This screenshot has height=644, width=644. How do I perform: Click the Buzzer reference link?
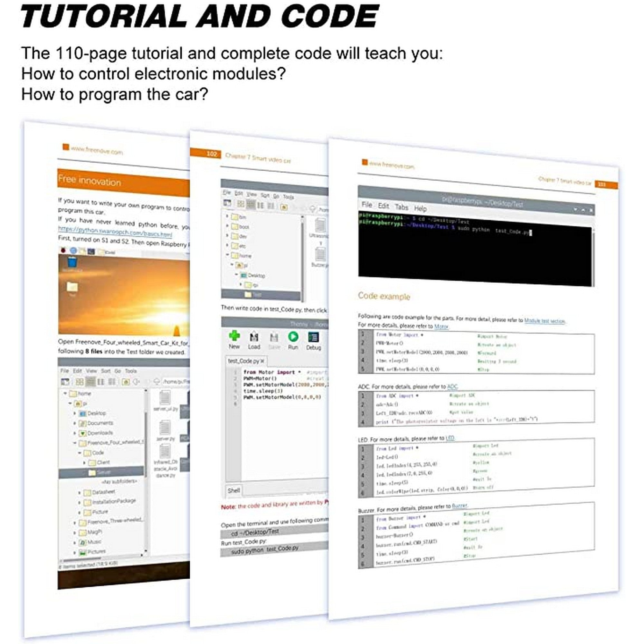pos(460,506)
